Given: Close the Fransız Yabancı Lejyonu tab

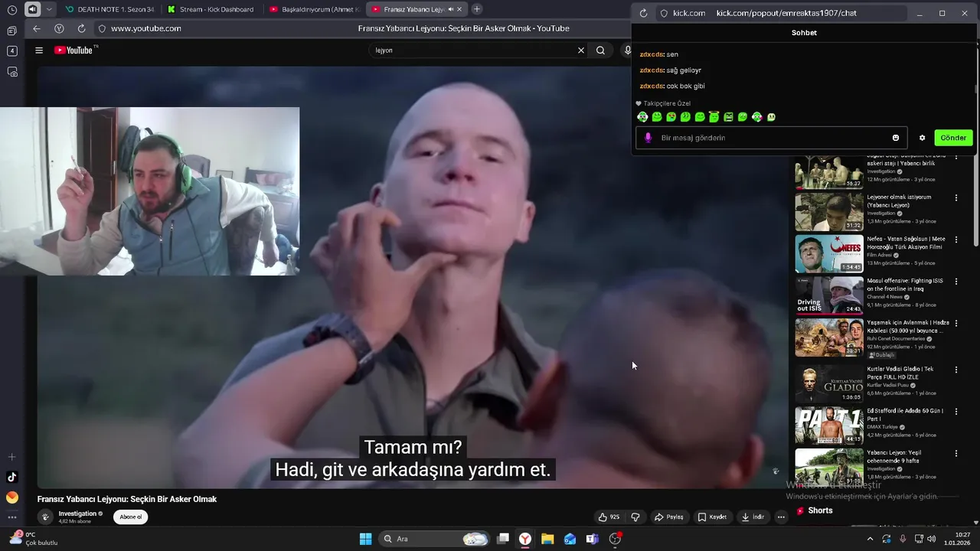Looking at the screenshot, I should pos(459,9).
